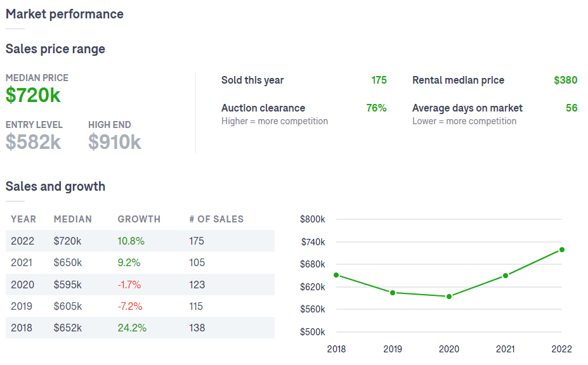Click the $910k high end value

click(x=115, y=142)
